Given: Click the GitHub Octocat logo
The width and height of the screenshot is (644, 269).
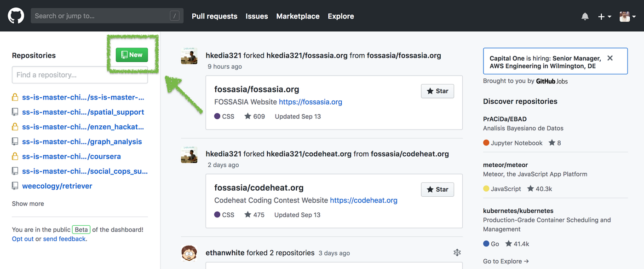Looking at the screenshot, I should coord(16,16).
